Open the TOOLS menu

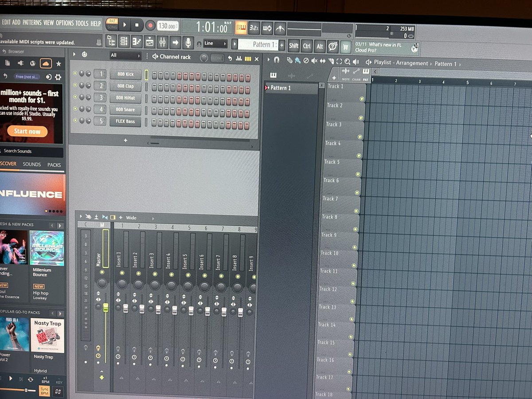tap(82, 23)
